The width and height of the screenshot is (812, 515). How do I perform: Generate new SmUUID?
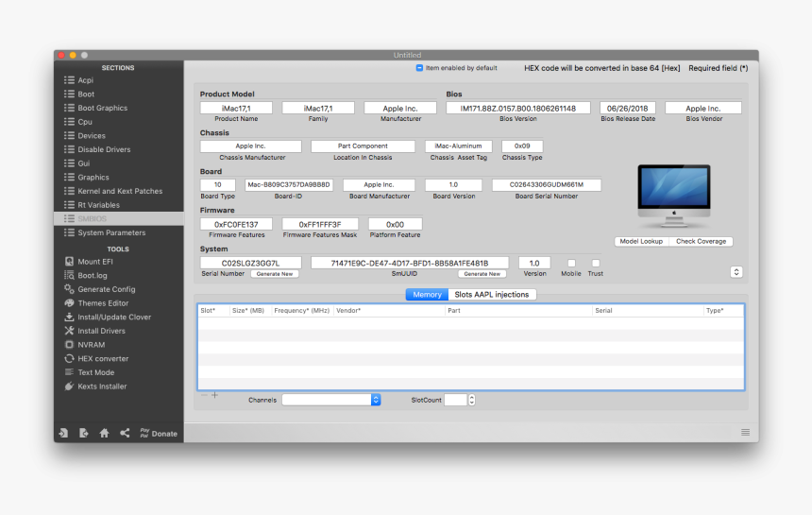(482, 273)
